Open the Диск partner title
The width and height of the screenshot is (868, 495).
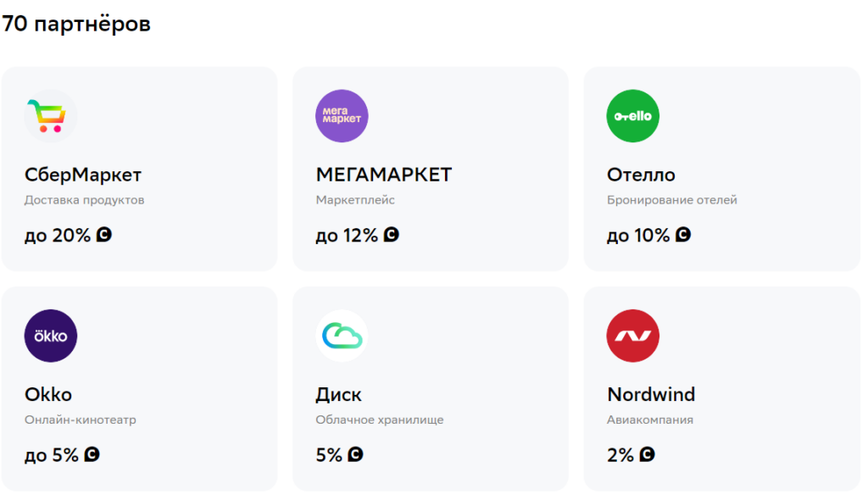(338, 395)
